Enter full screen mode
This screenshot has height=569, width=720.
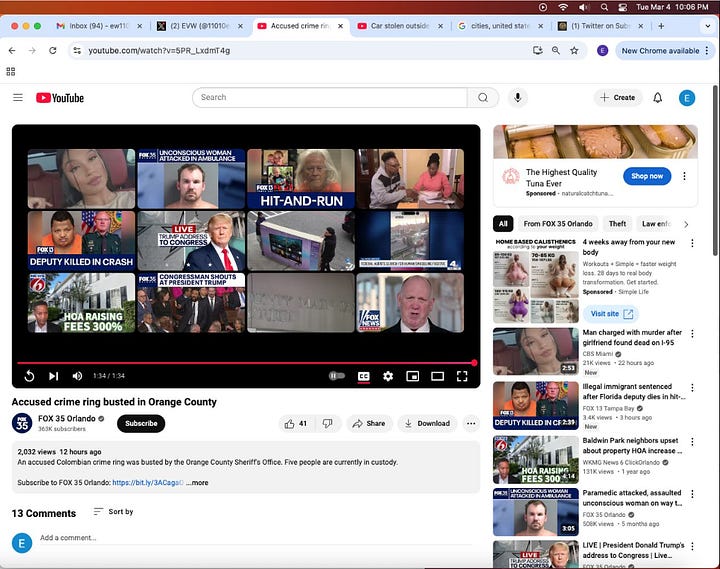(x=462, y=376)
